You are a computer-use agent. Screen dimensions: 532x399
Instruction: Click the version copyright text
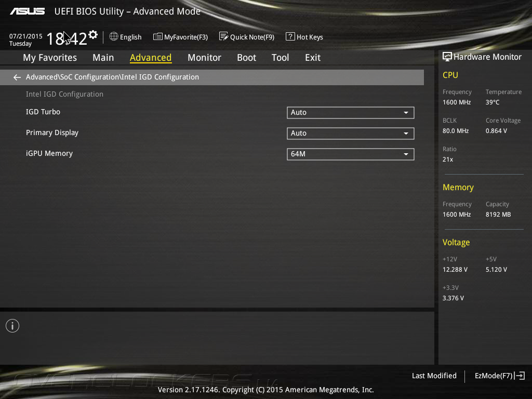click(x=265, y=390)
